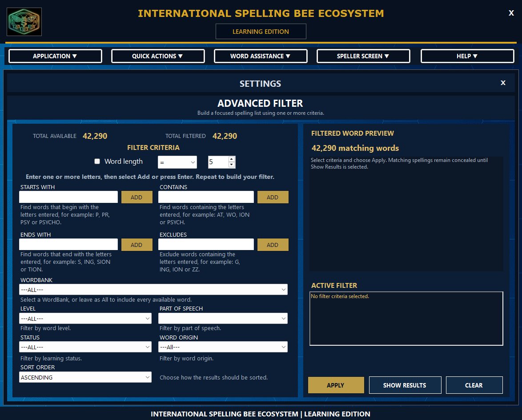522x420 pixels.
Task: Click the APPLY button
Action: click(x=336, y=385)
